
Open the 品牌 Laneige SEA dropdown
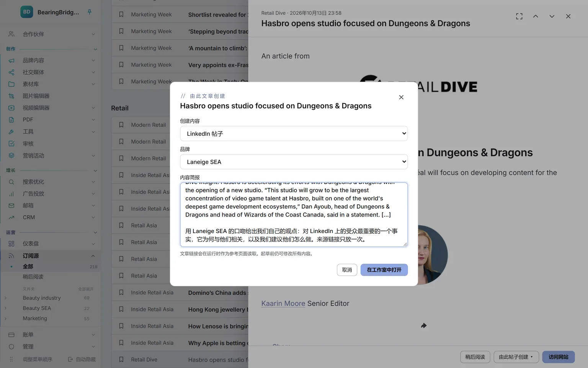click(294, 162)
